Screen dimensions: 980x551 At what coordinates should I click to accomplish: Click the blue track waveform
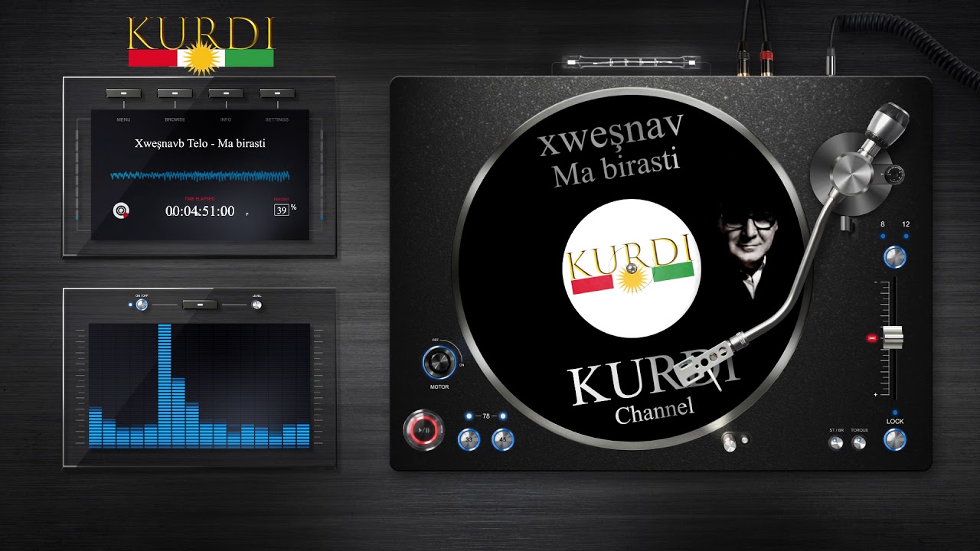[200, 176]
